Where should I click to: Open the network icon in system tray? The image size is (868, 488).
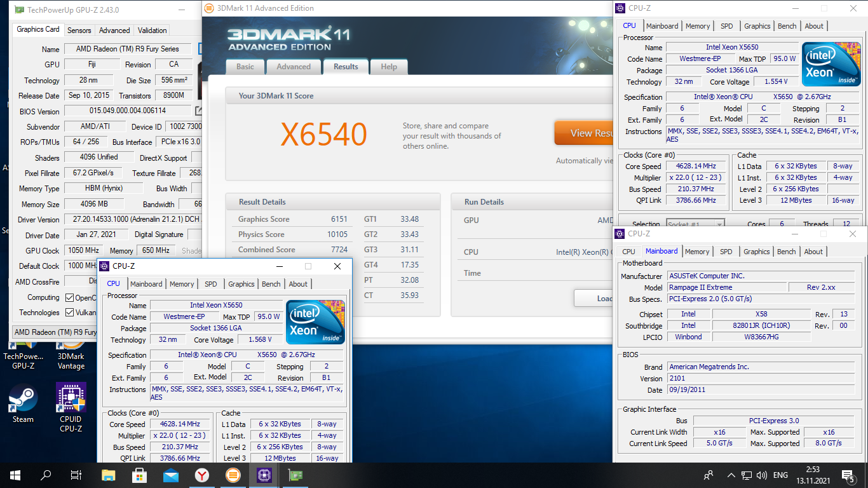(747, 475)
